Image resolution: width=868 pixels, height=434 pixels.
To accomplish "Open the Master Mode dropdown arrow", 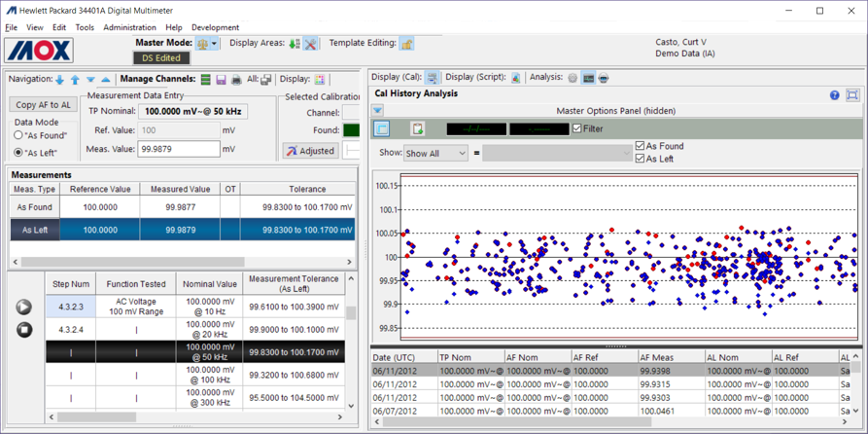I will [x=214, y=44].
